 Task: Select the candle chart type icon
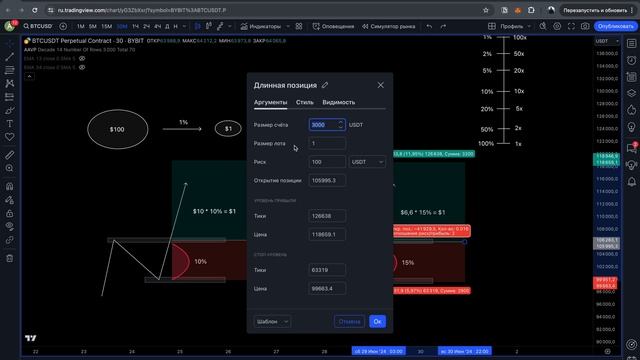pyautogui.click(x=198, y=26)
